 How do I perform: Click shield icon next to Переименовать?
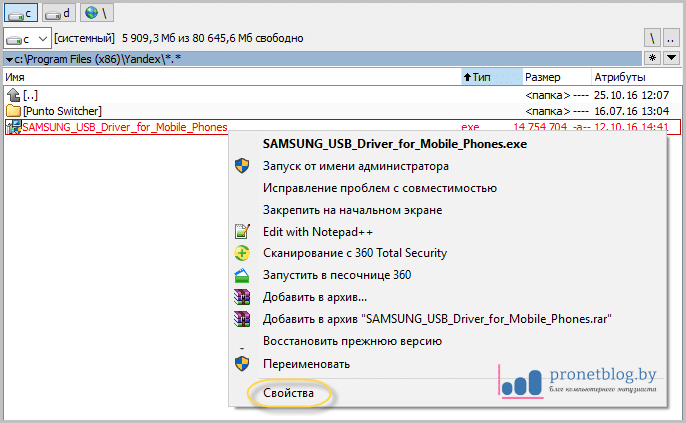(x=242, y=364)
